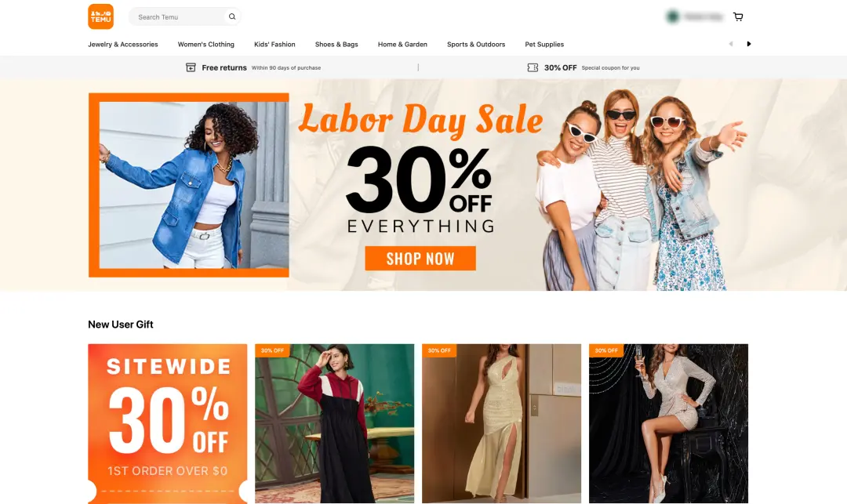Advance categories with right arrow
Viewport: 847px width, 504px height.
749,44
